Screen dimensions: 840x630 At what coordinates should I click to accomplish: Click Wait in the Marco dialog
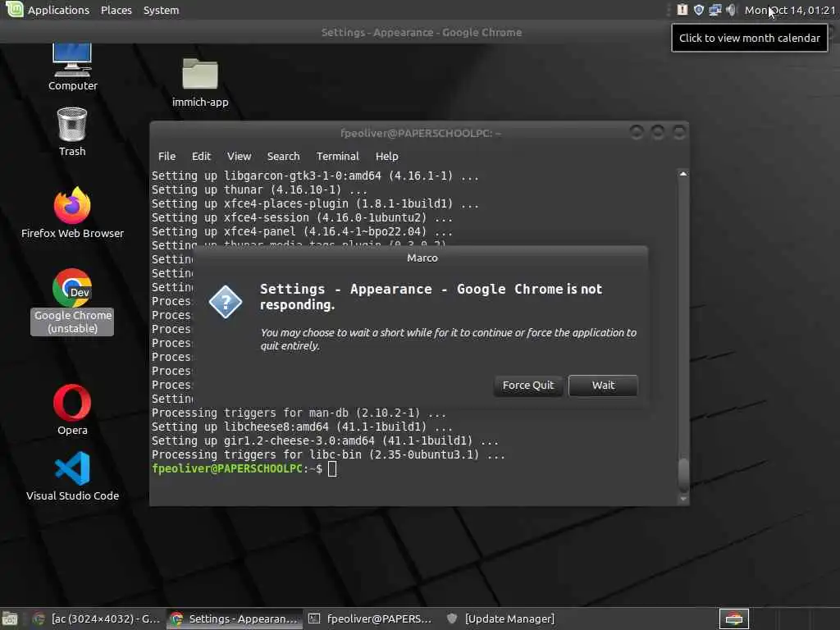click(603, 386)
